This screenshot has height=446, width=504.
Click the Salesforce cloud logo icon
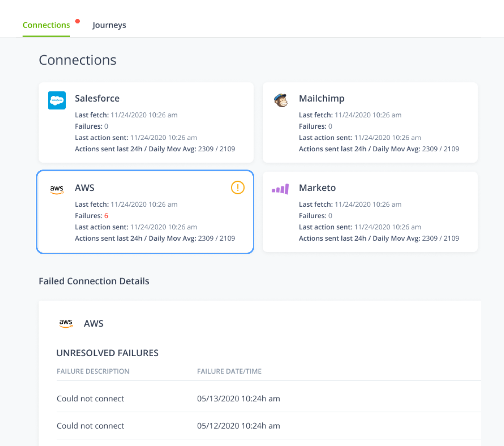tap(57, 100)
